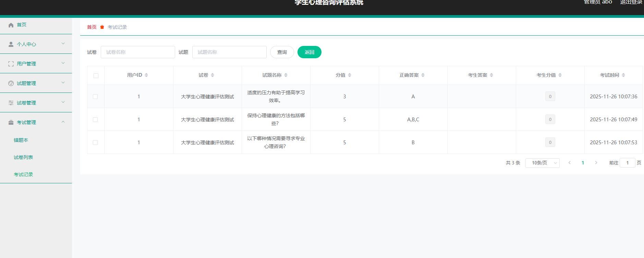
Task: Click the 查询 search button
Action: point(282,52)
